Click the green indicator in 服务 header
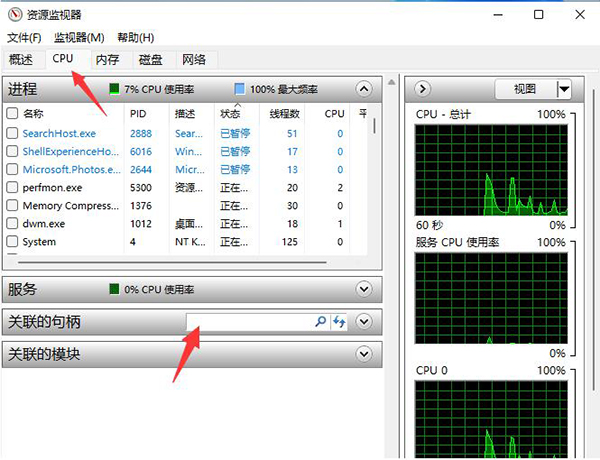The height and width of the screenshot is (460, 600). click(114, 289)
